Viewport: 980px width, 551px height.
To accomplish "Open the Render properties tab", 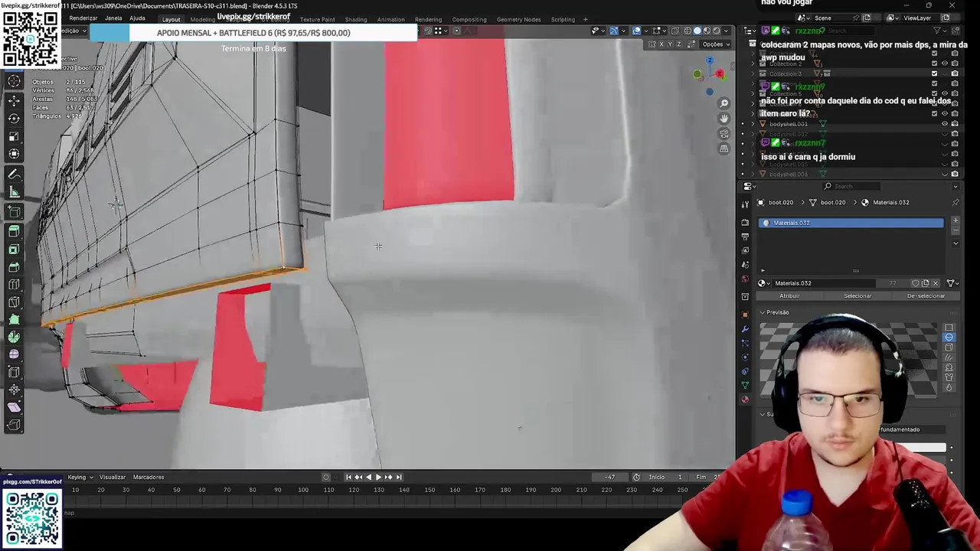I will (x=745, y=223).
